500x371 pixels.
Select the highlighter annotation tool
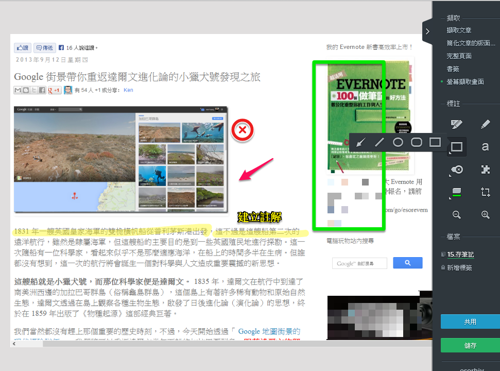click(456, 125)
